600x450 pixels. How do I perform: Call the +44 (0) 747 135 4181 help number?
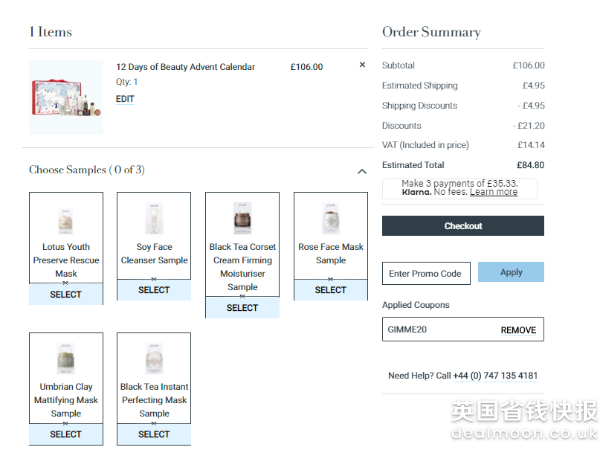pos(496,376)
